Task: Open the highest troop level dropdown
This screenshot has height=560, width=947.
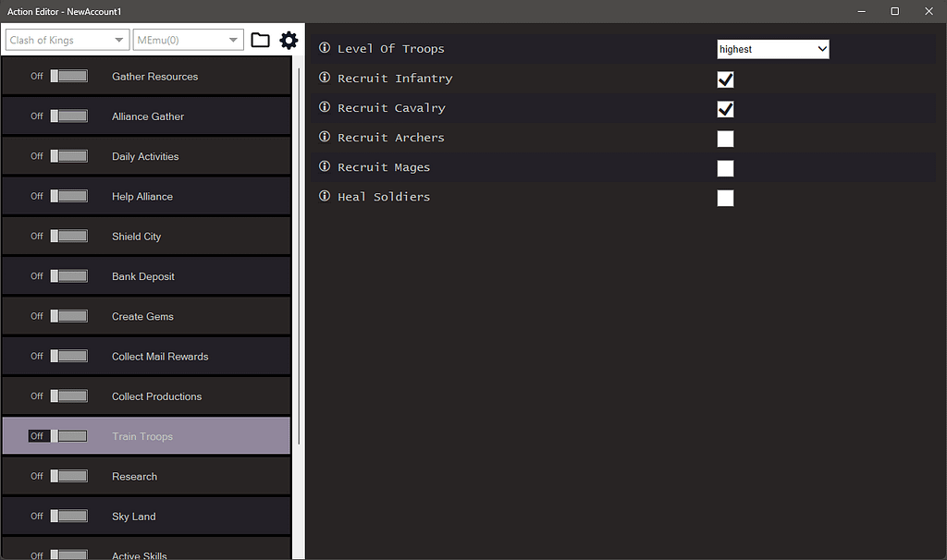Action: click(x=772, y=48)
